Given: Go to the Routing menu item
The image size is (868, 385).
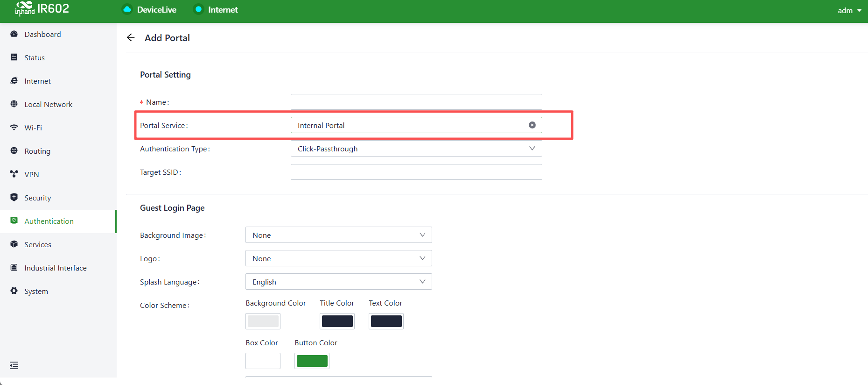Looking at the screenshot, I should (58, 151).
